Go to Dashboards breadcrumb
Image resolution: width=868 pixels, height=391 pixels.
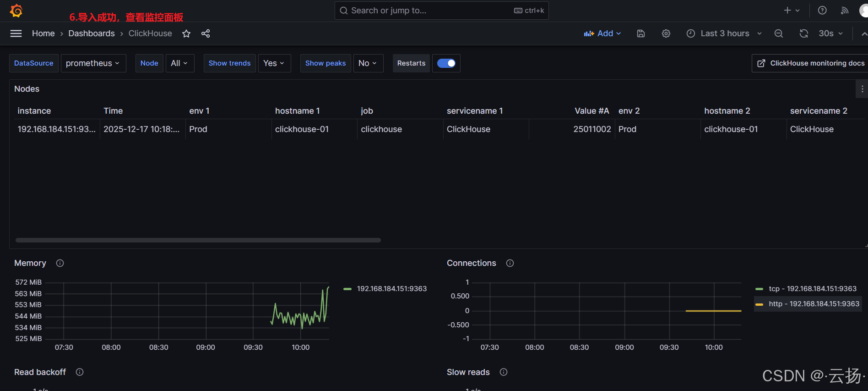click(92, 33)
